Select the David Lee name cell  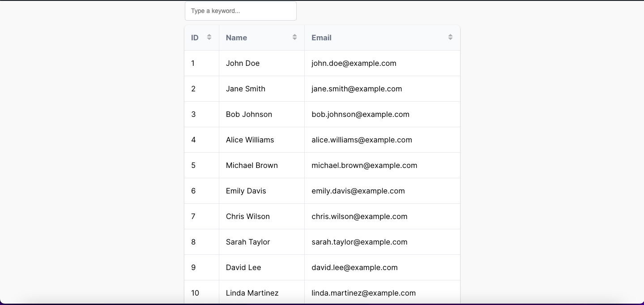262,267
